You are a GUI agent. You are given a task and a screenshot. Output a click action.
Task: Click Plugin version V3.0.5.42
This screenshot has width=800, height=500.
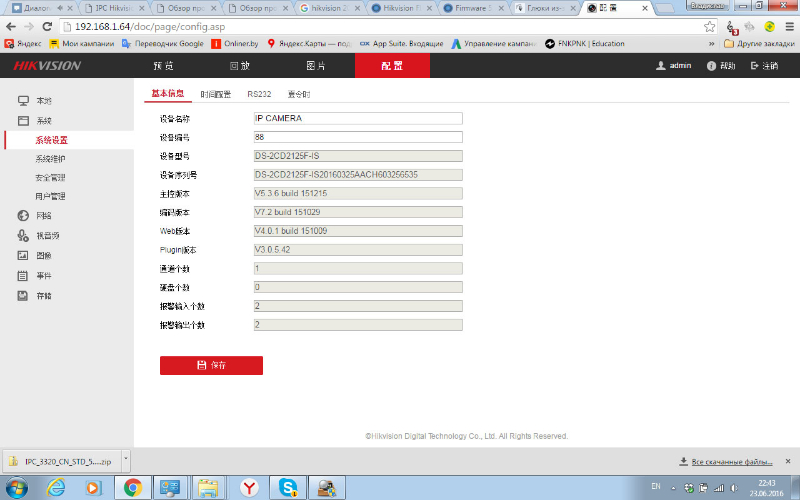tap(358, 250)
